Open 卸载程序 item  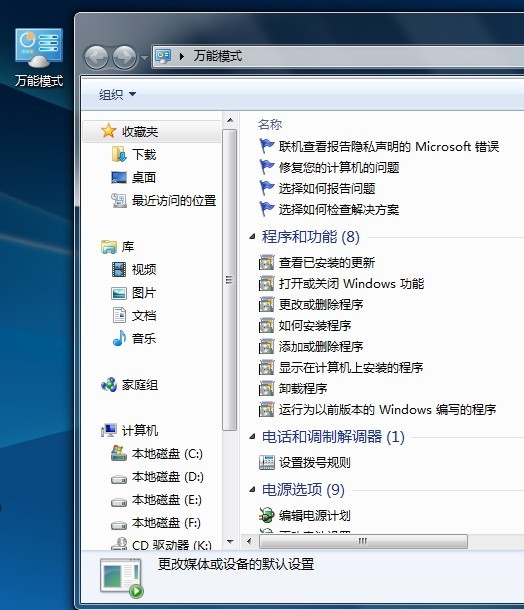click(x=303, y=389)
